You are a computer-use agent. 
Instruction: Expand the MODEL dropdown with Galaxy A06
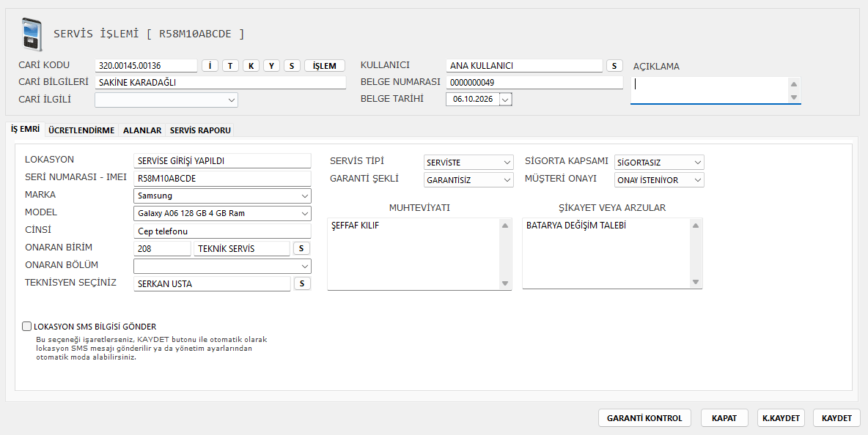coord(304,213)
